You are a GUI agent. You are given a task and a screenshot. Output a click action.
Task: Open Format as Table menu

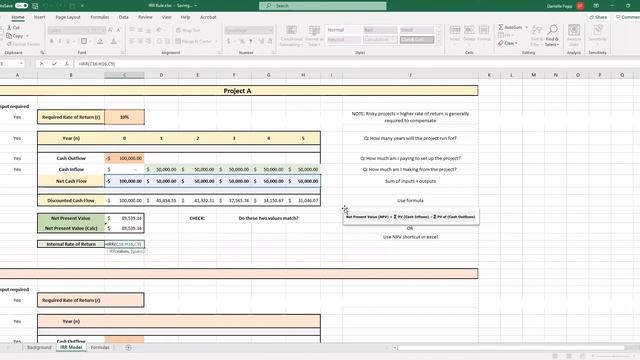click(314, 35)
